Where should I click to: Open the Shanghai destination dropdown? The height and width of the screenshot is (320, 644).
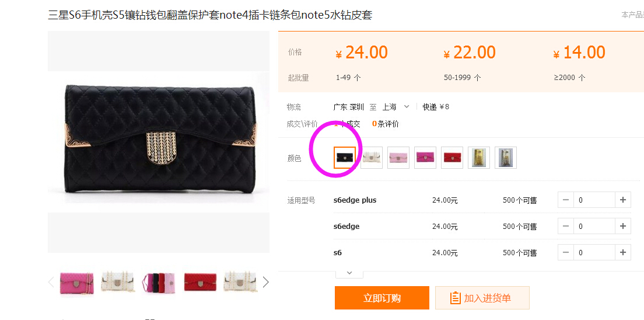click(396, 107)
